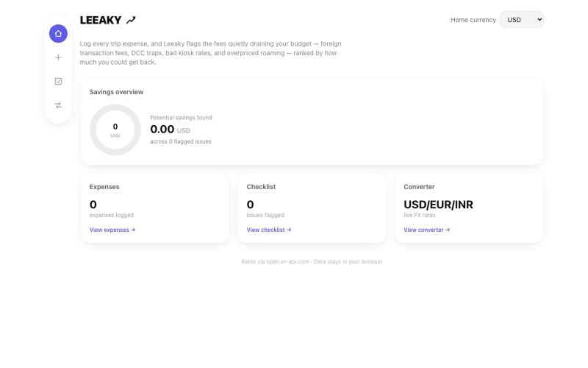This screenshot has width=588, height=368.
Task: Click the trending arrow logo beside LEEAKY
Action: (131, 20)
